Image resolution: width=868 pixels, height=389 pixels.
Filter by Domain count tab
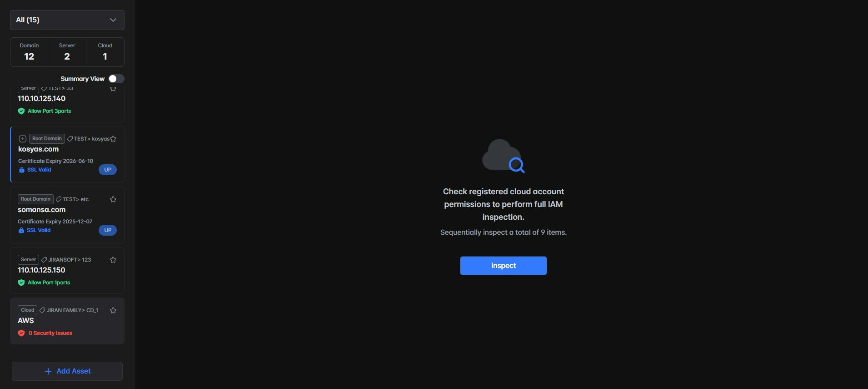click(29, 52)
